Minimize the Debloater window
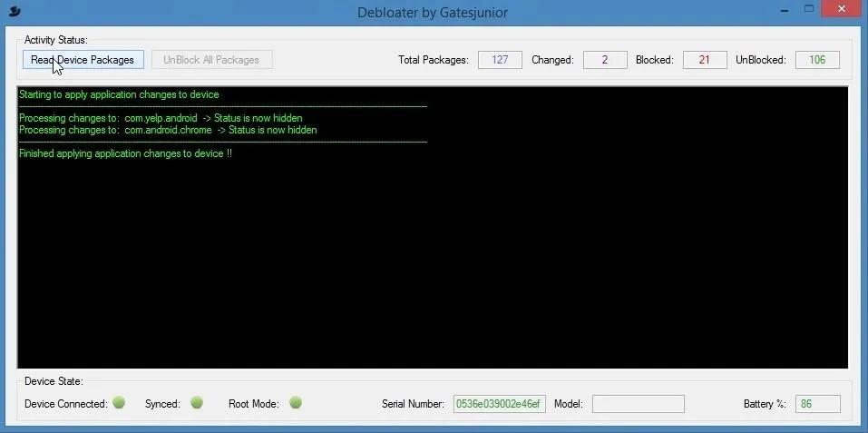 (x=785, y=9)
